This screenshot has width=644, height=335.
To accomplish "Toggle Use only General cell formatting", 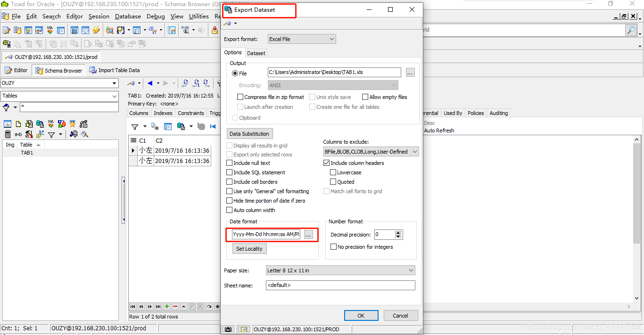I will [x=268, y=191].
